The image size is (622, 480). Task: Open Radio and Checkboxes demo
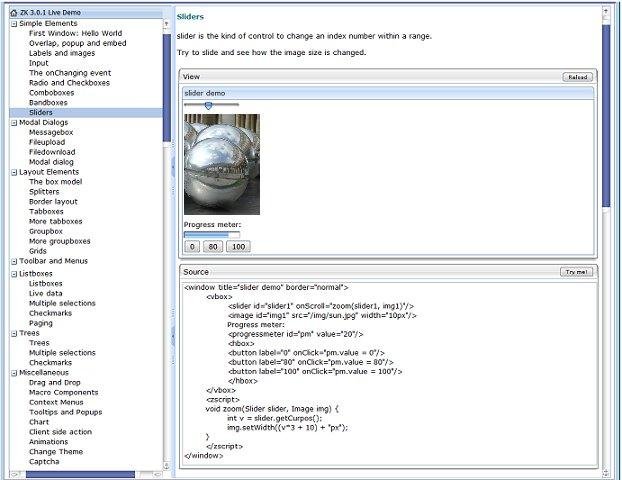69,83
